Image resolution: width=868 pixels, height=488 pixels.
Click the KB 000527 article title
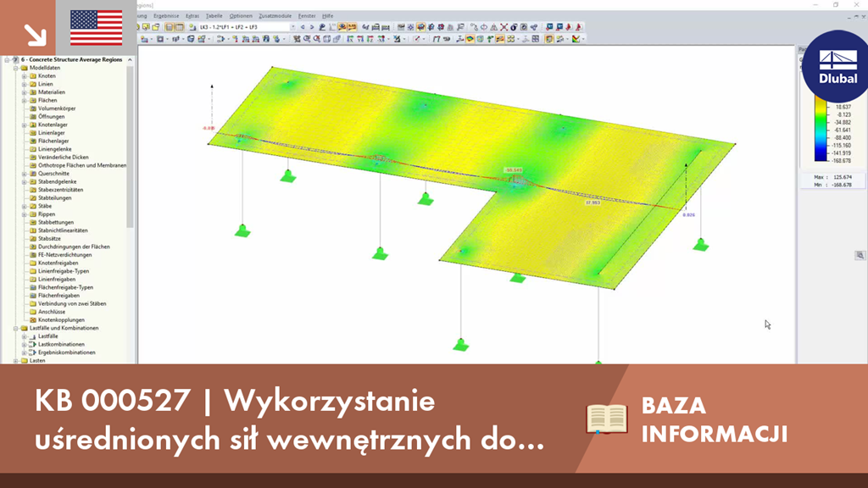[290, 419]
